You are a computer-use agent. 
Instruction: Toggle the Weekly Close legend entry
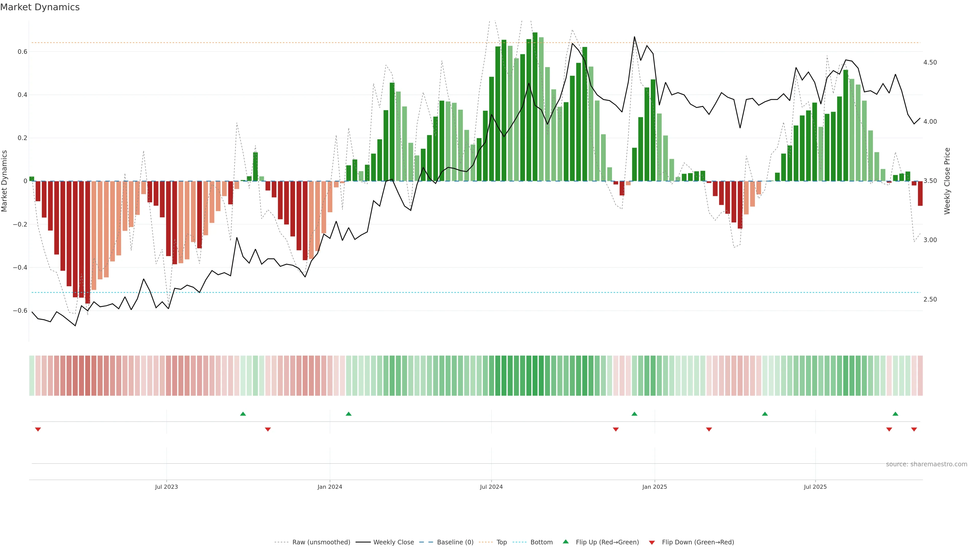[393, 542]
